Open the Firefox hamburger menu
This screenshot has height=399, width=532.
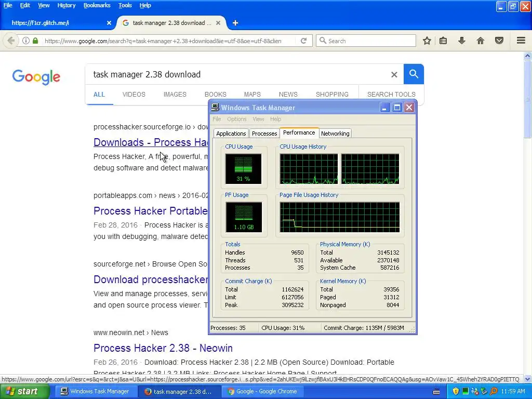(521, 41)
